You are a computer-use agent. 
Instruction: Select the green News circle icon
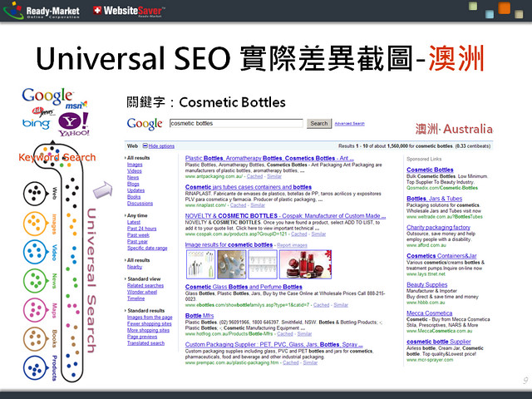click(35, 281)
